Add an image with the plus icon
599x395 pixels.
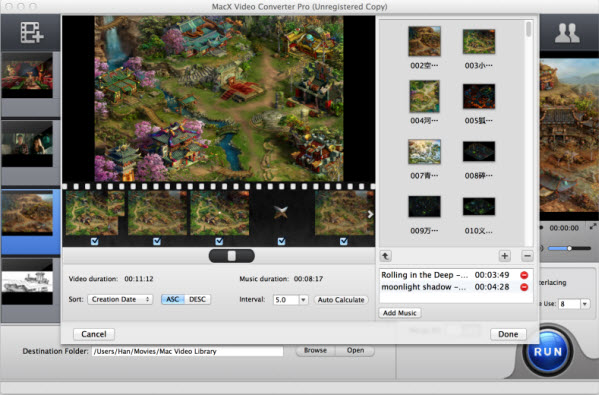pos(505,256)
